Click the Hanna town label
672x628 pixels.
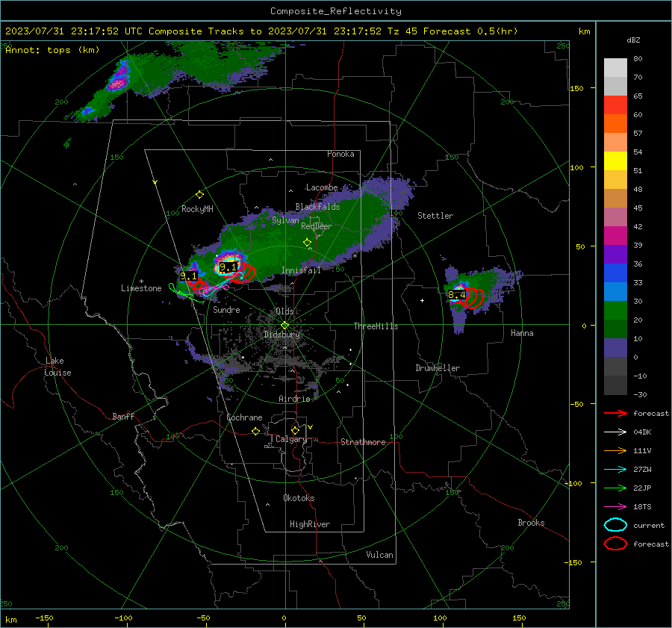[x=522, y=333]
